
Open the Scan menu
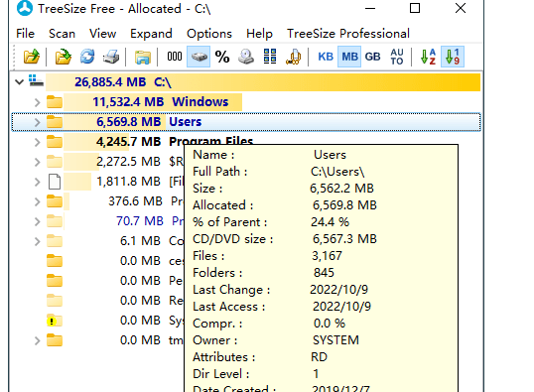pos(62,34)
